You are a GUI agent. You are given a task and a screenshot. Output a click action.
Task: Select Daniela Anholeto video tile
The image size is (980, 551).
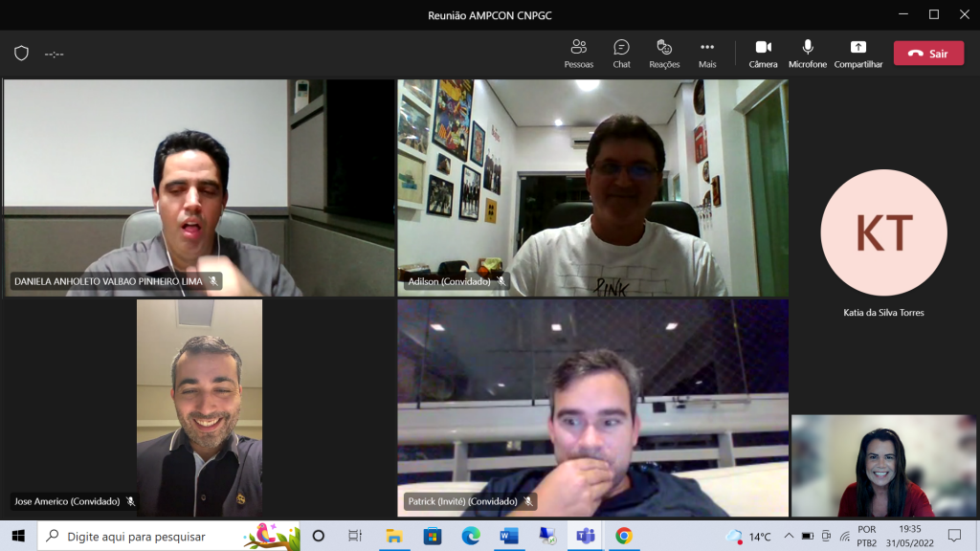pos(199,187)
